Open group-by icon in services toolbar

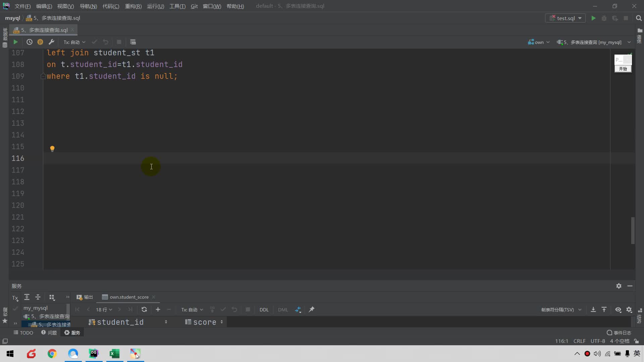[52, 297]
